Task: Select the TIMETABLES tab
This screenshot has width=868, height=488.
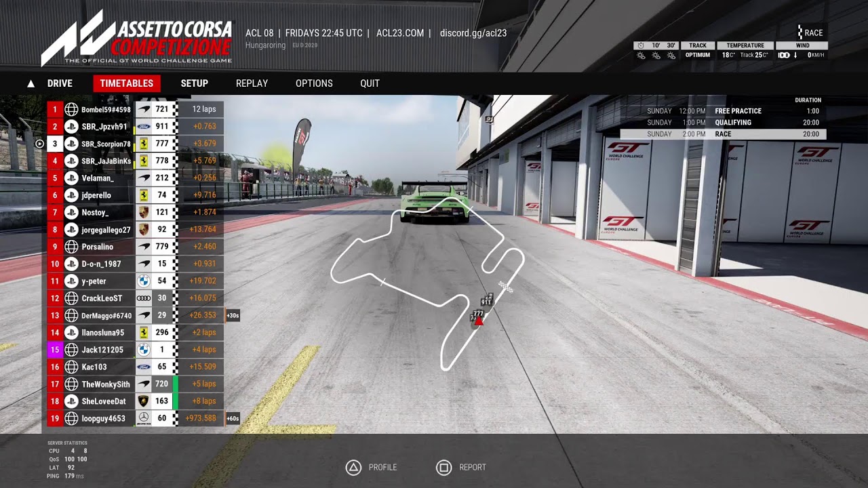Action: 127,83
